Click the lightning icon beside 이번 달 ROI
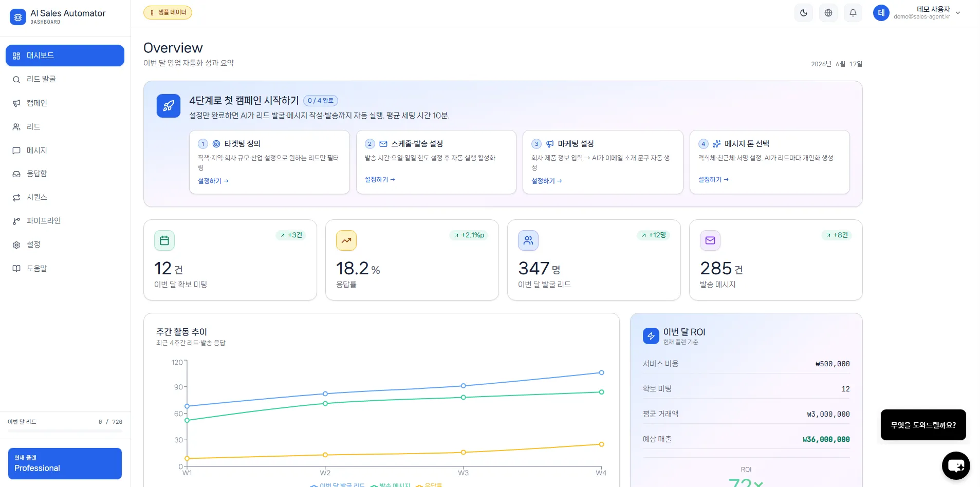 point(651,336)
